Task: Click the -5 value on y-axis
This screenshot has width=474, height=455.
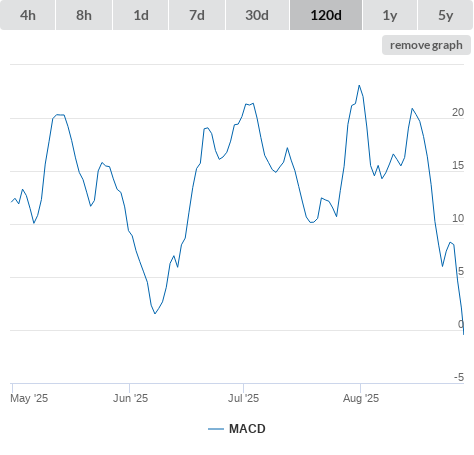Action: 459,377
